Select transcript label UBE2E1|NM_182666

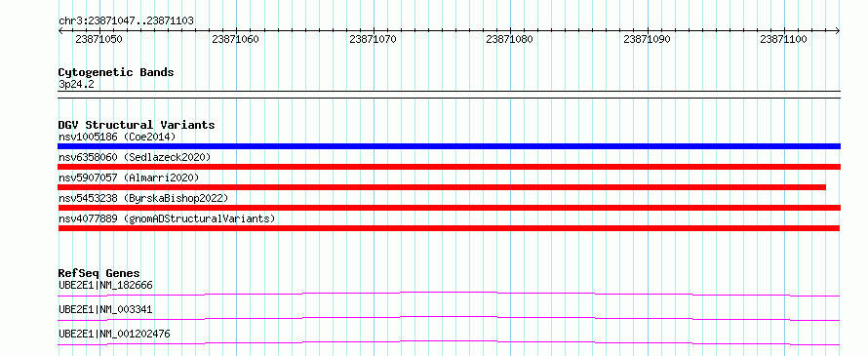[x=105, y=285]
